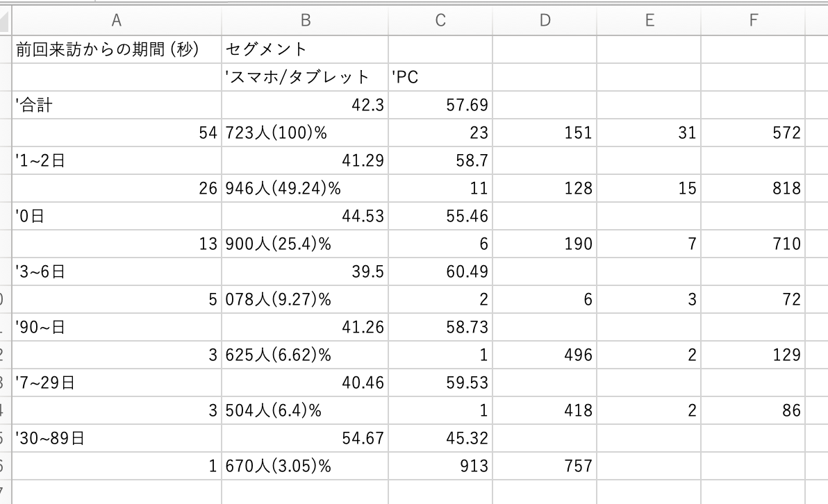Click cell with value 818 in column F
This screenshot has height=504, width=828.
[753, 188]
